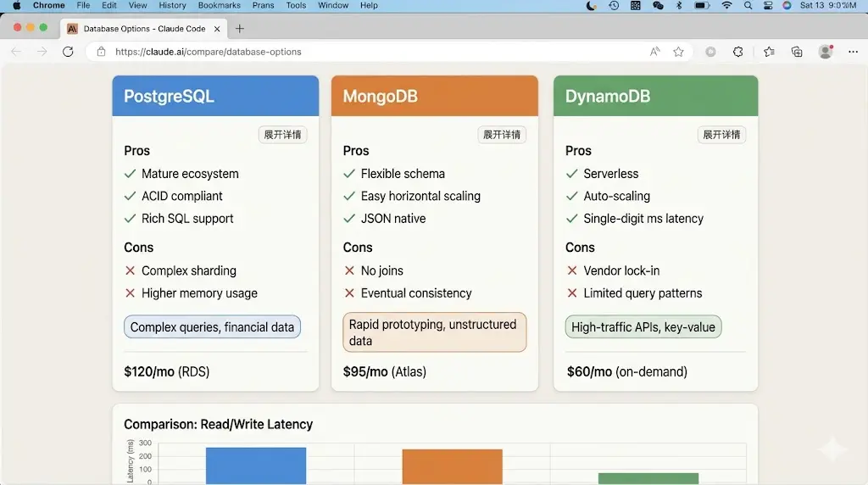Click the Mature ecosystem item
Image resolution: width=868 pixels, height=485 pixels.
click(190, 174)
